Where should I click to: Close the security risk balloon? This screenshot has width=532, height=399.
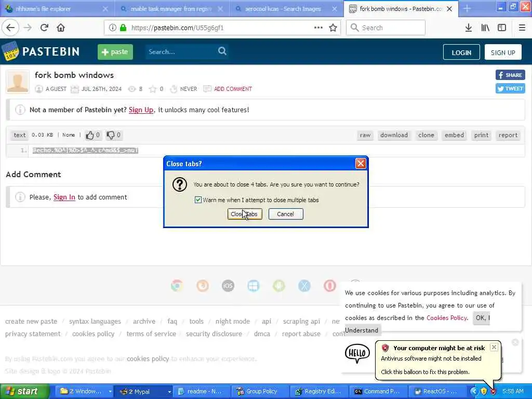click(494, 347)
